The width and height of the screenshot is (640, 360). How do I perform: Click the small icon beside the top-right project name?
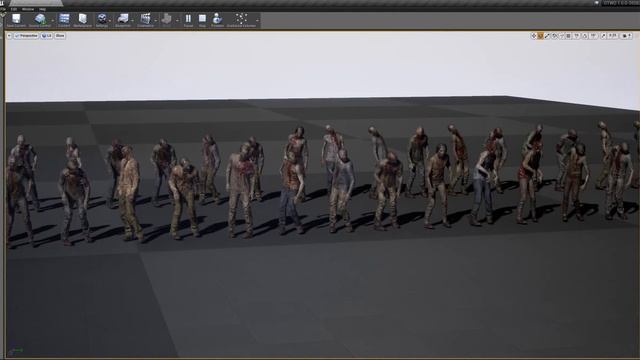click(597, 2)
